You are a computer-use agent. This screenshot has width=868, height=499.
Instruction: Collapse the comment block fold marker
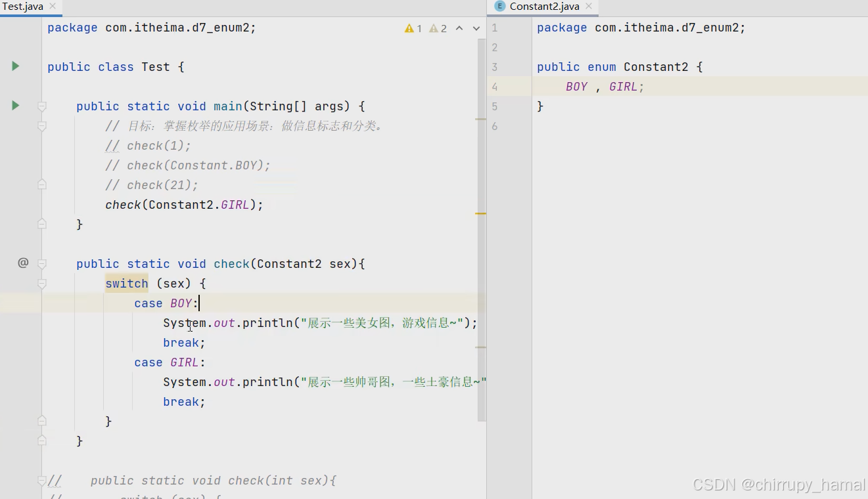(x=42, y=125)
